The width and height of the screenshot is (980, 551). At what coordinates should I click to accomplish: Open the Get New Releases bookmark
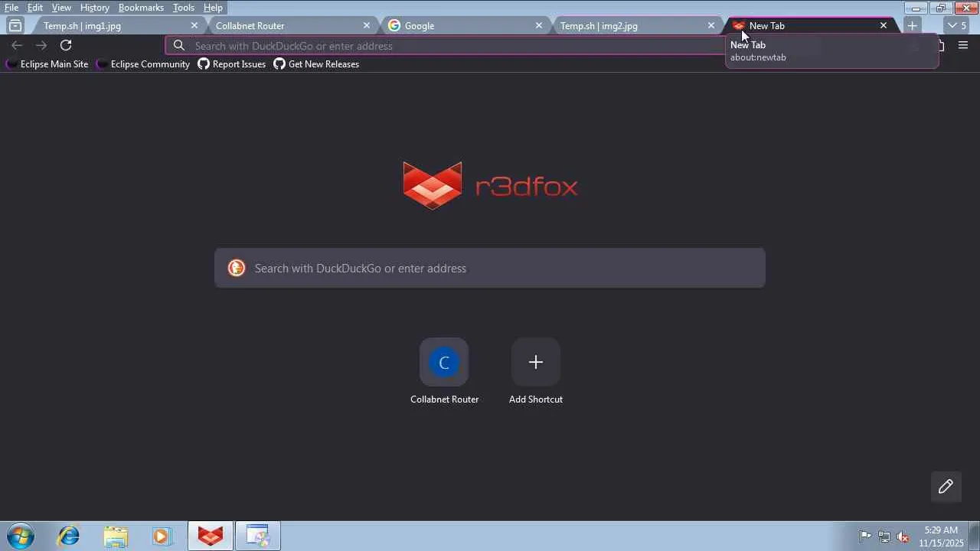point(316,64)
